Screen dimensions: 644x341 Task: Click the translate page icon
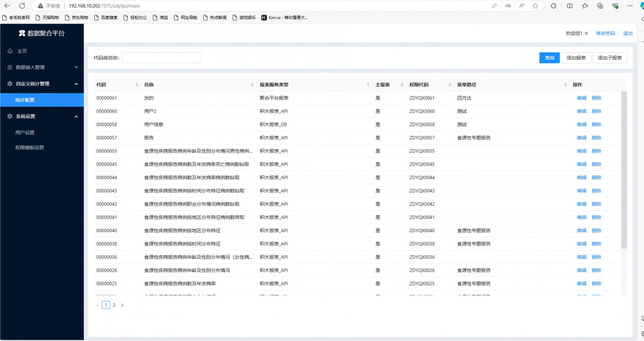[508, 6]
